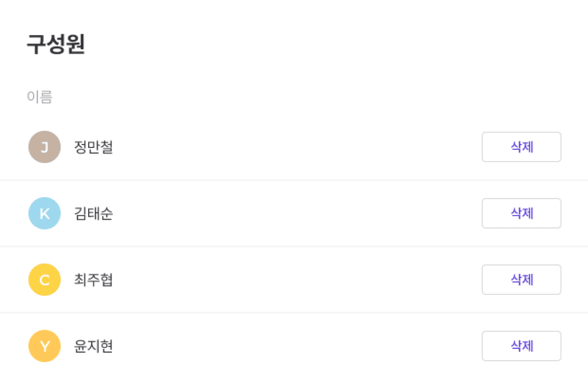Select 최주협's yellow avatar badge
The width and height of the screenshot is (588, 383).
coord(44,280)
